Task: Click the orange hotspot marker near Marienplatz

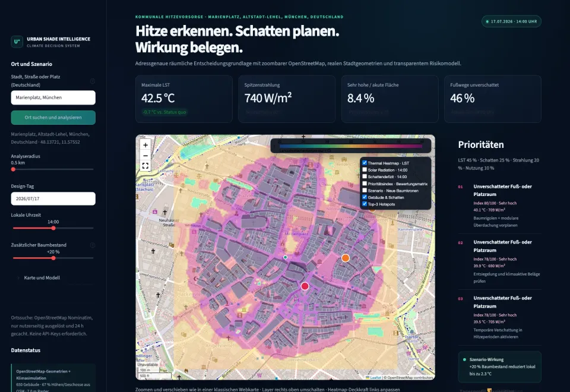Action: pyautogui.click(x=346, y=258)
